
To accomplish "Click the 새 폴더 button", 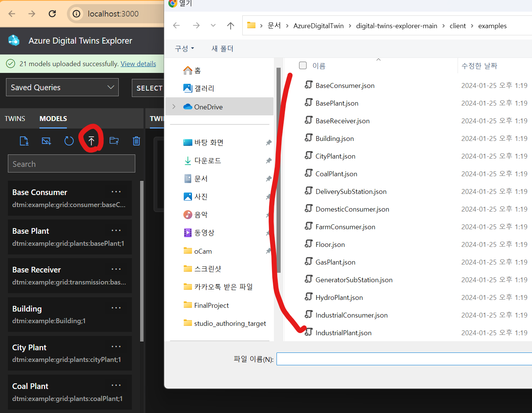I will pos(222,48).
